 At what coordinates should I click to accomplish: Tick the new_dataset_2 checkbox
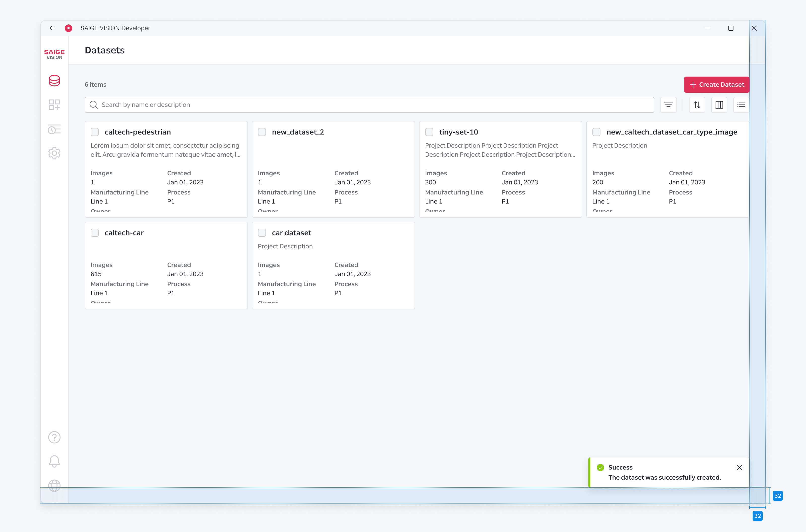(x=262, y=132)
